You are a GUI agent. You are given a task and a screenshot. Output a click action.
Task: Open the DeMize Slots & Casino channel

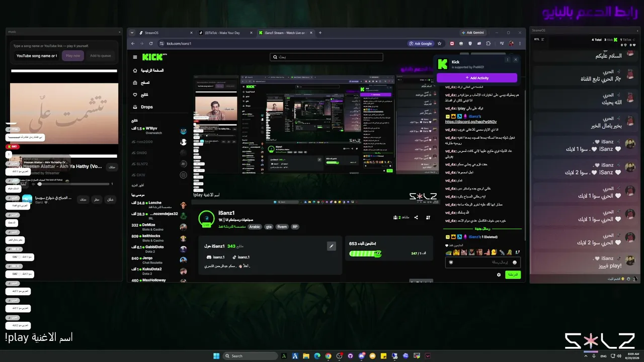click(159, 227)
